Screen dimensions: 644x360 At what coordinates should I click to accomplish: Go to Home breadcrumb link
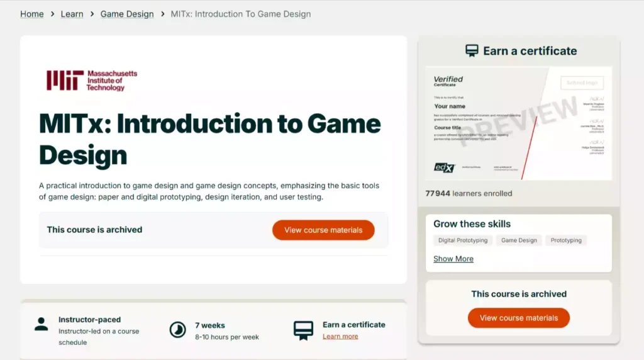31,14
